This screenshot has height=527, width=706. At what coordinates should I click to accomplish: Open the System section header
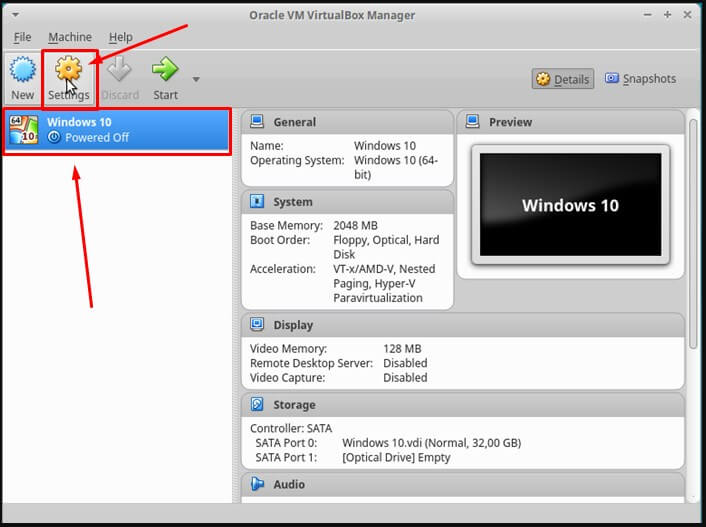click(x=347, y=202)
